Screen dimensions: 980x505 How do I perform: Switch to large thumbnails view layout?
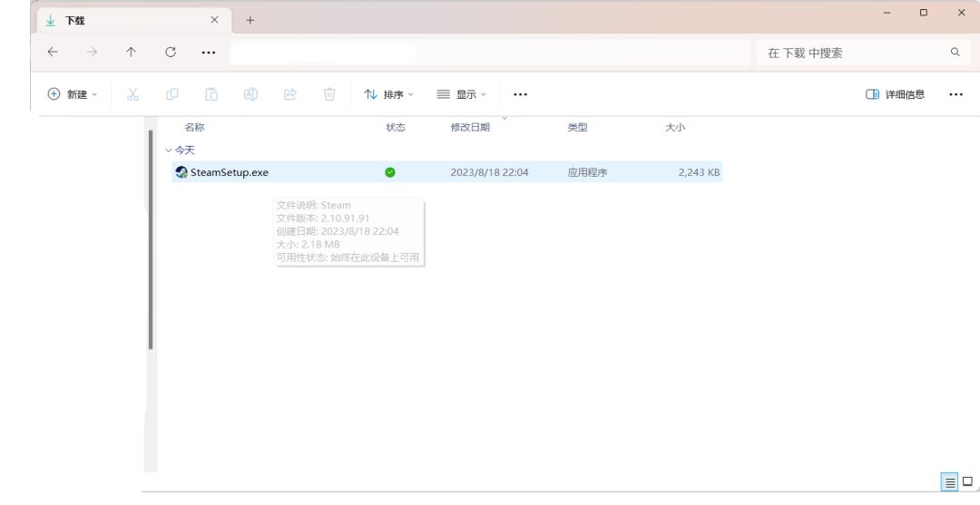tap(967, 482)
